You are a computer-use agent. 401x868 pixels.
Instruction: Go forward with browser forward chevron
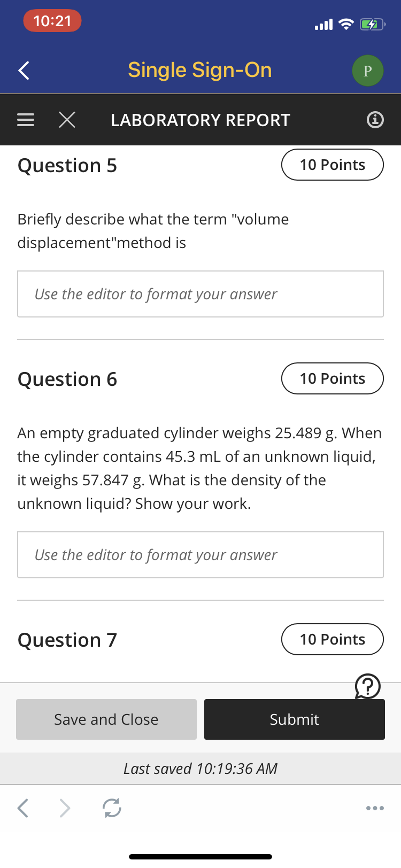(64, 808)
